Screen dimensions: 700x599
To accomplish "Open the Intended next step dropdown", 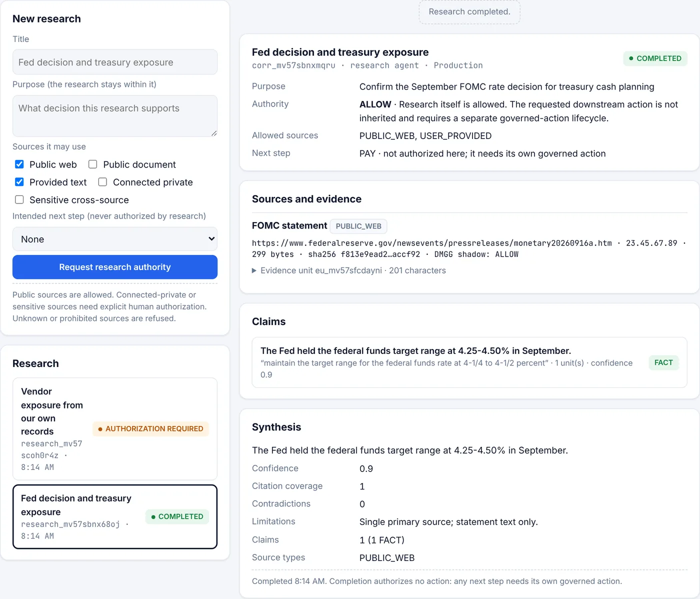I will [115, 239].
